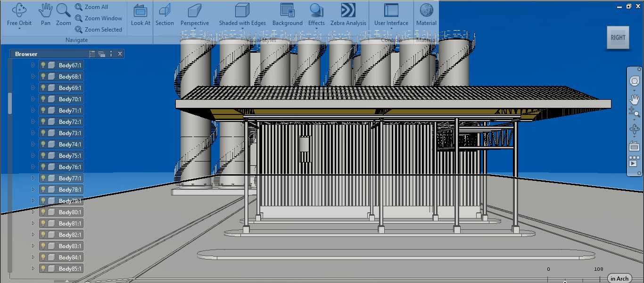Expand the Body69:1 tree node

pos(33,88)
